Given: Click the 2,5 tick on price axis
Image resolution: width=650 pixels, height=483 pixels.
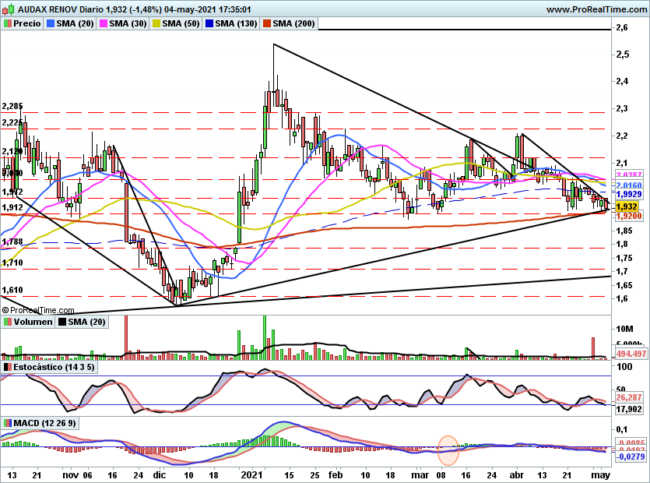Looking at the screenshot, I should click(x=623, y=55).
